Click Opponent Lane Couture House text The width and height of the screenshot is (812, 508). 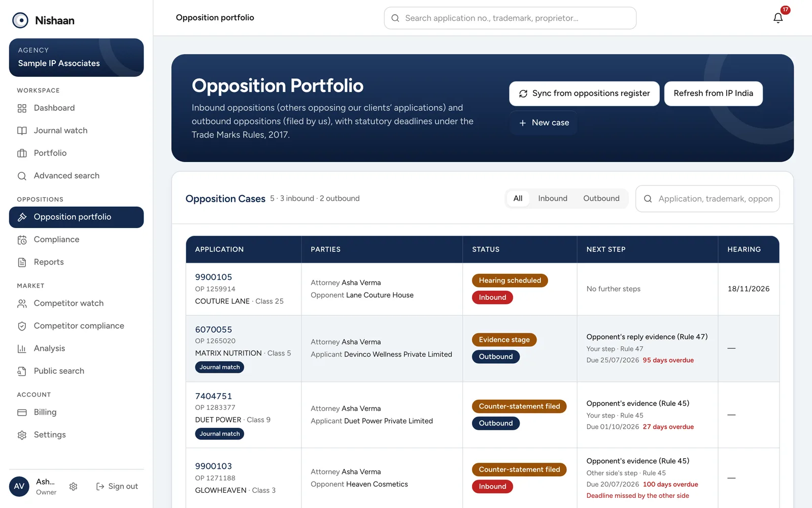(362, 295)
